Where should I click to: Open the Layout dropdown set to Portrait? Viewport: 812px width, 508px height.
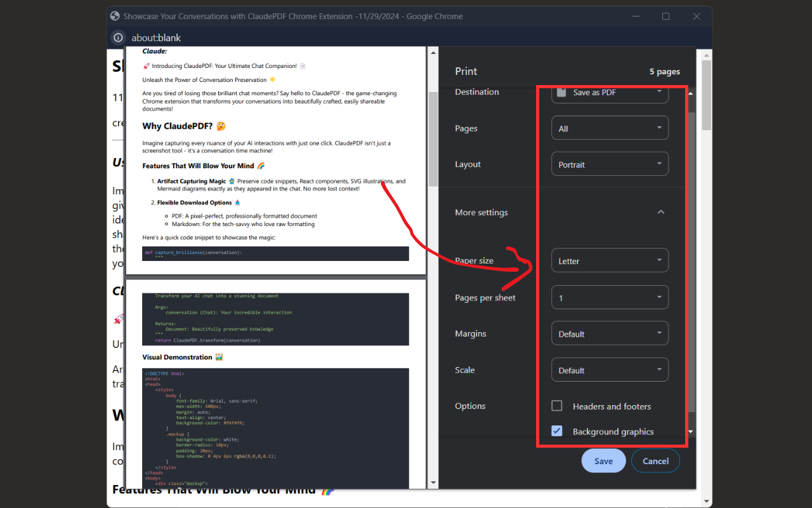609,164
